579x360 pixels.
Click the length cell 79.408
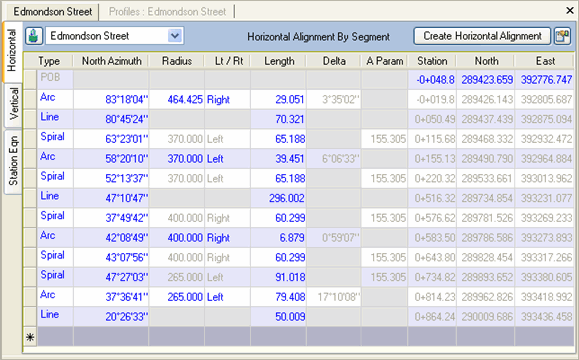[x=278, y=297]
